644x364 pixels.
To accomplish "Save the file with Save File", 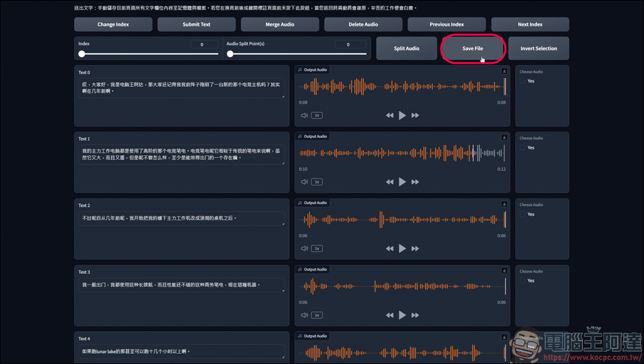I will (x=472, y=48).
